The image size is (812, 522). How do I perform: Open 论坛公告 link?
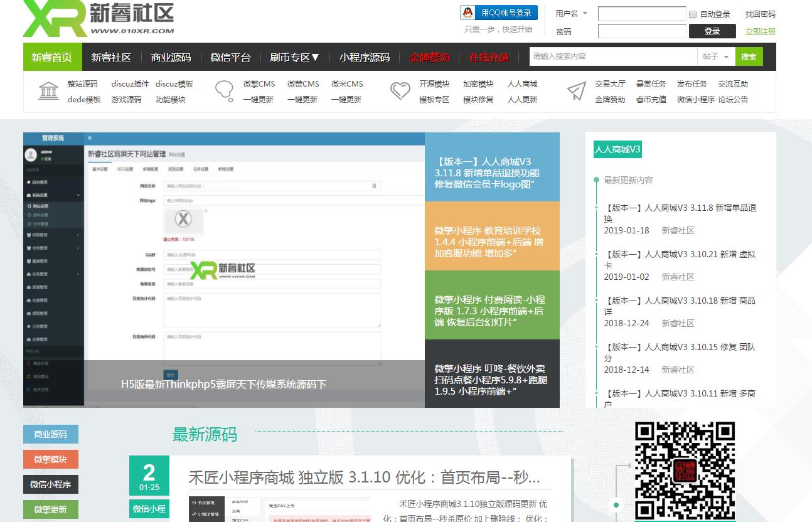(733, 99)
